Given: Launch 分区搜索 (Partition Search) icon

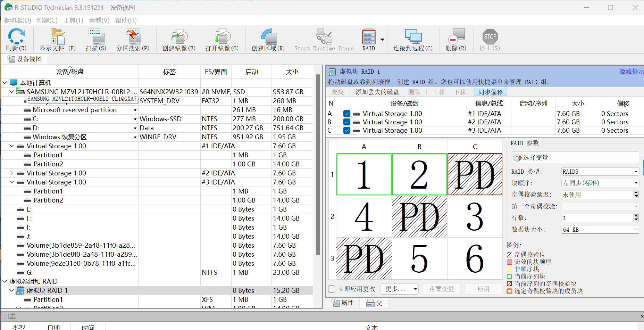Looking at the screenshot, I should [133, 36].
